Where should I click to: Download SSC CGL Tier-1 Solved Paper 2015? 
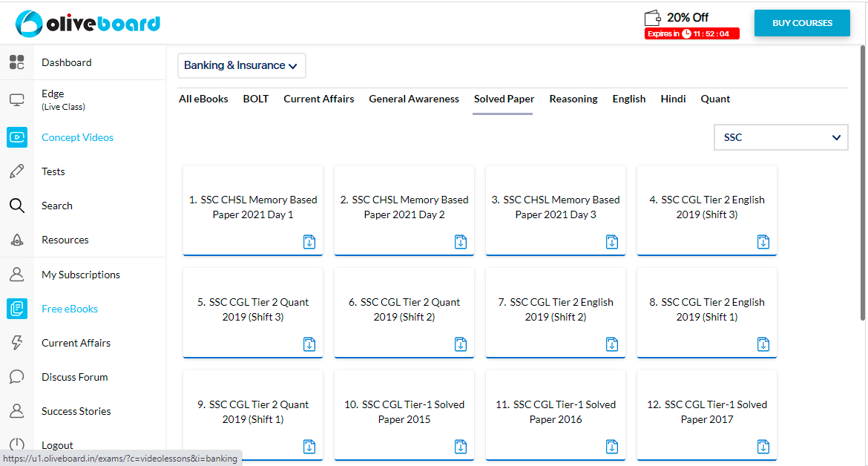(x=461, y=447)
